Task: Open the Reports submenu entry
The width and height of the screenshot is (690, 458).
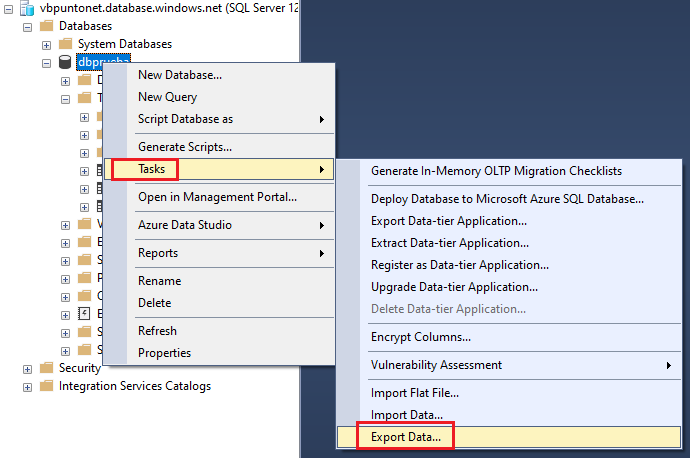Action: coord(219,253)
